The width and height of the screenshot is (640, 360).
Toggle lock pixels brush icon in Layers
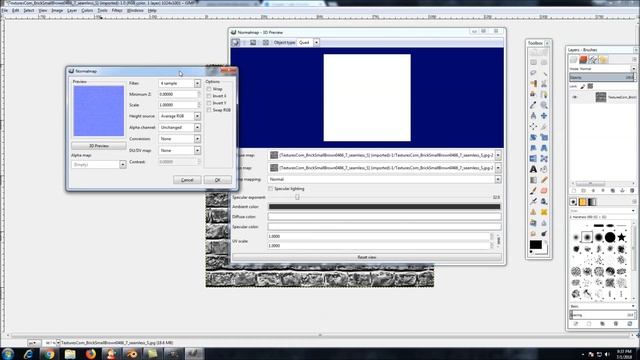tap(583, 86)
